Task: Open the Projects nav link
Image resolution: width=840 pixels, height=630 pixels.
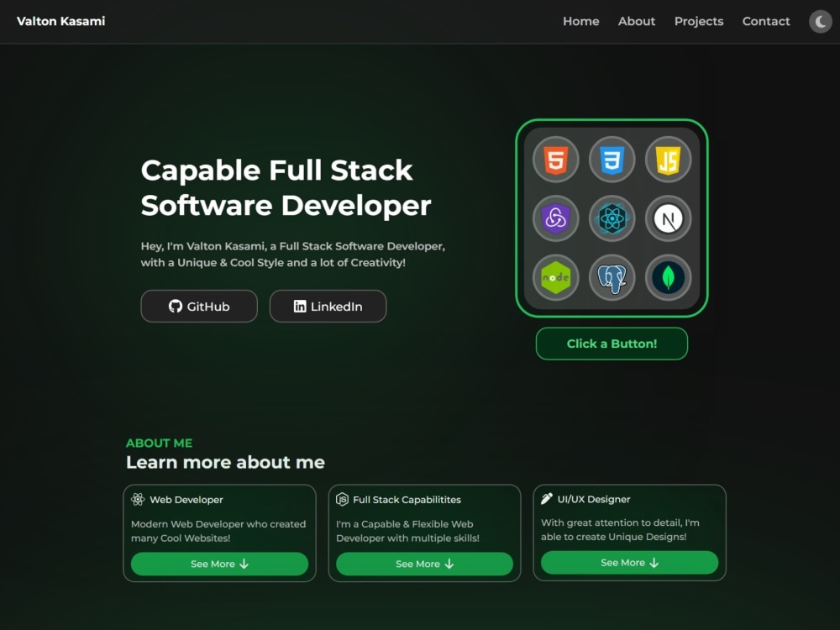Action: pyautogui.click(x=699, y=22)
